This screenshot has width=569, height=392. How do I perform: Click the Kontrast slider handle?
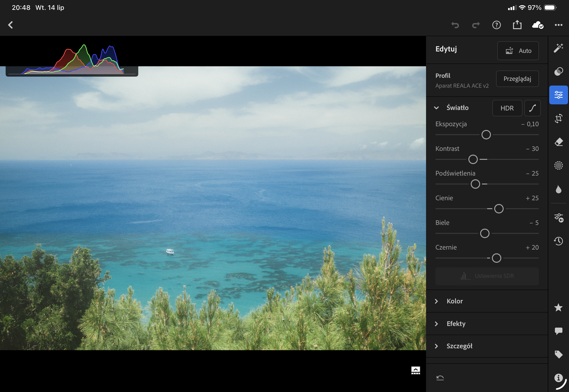[x=473, y=159]
